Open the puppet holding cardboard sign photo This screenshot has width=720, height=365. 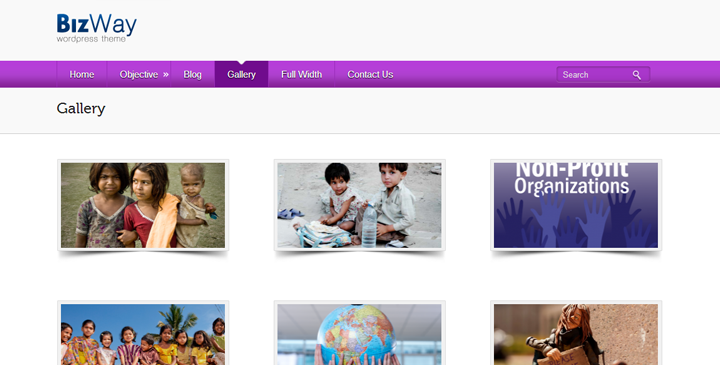576,333
